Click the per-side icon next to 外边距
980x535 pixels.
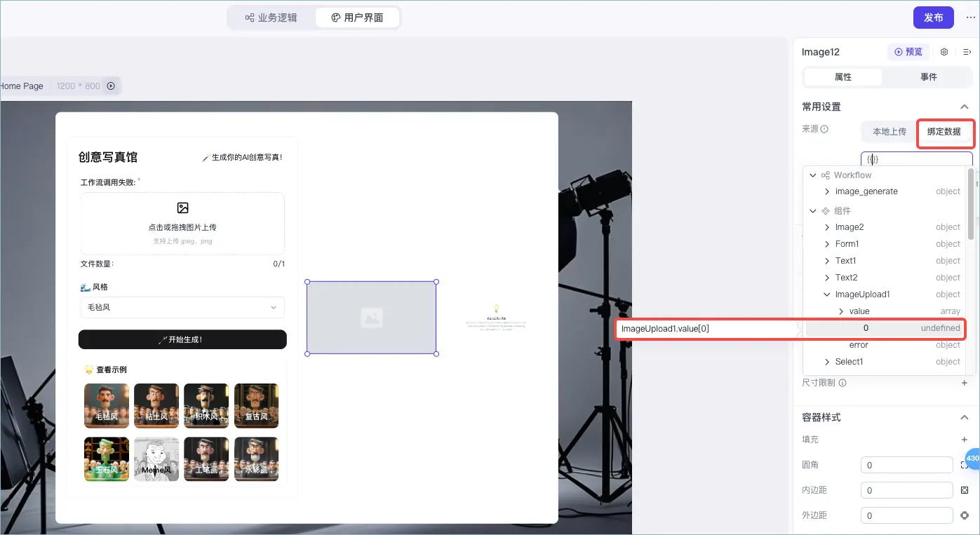tap(965, 515)
